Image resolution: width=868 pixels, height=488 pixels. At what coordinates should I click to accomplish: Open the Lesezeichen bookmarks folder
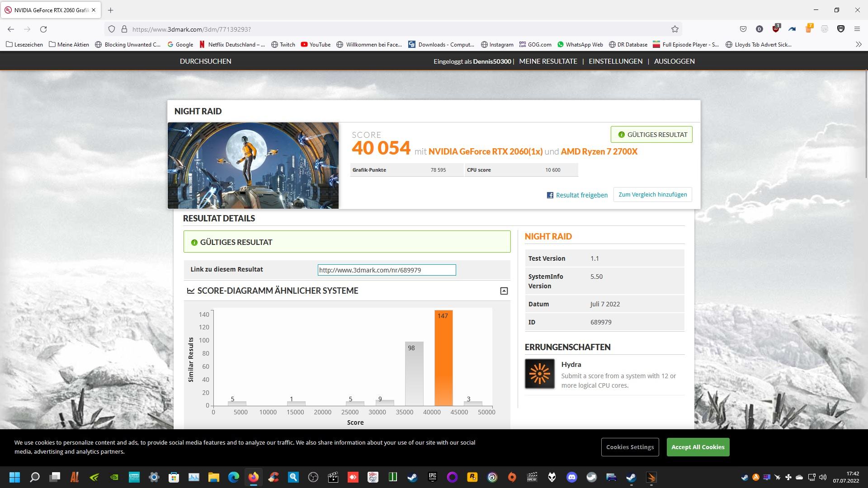coord(24,44)
